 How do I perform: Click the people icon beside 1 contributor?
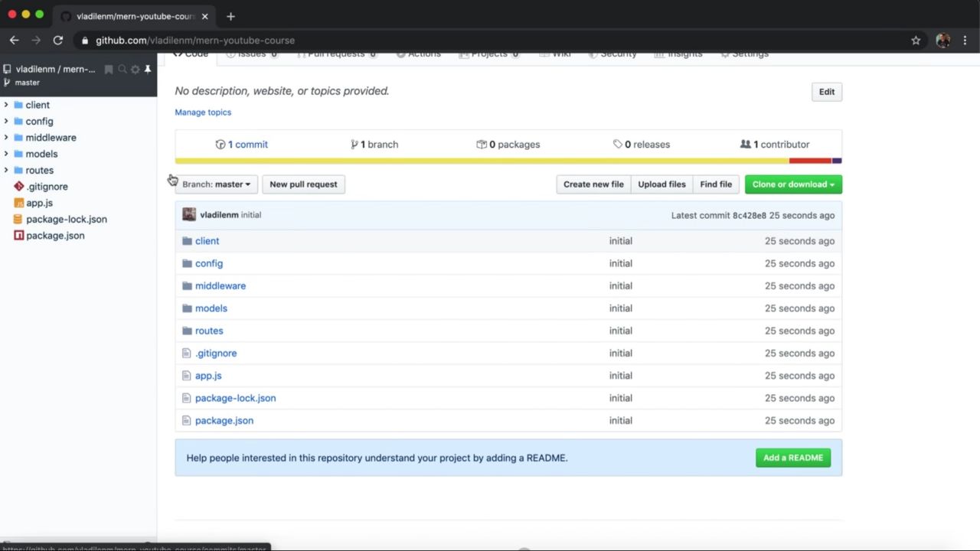(x=746, y=144)
